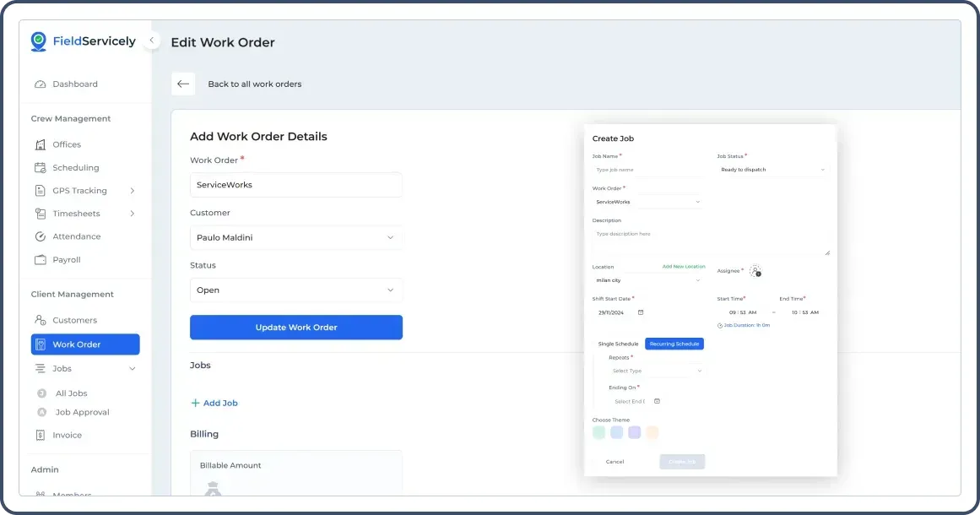Click the Update Work Order button
The width and height of the screenshot is (980, 515).
click(296, 328)
